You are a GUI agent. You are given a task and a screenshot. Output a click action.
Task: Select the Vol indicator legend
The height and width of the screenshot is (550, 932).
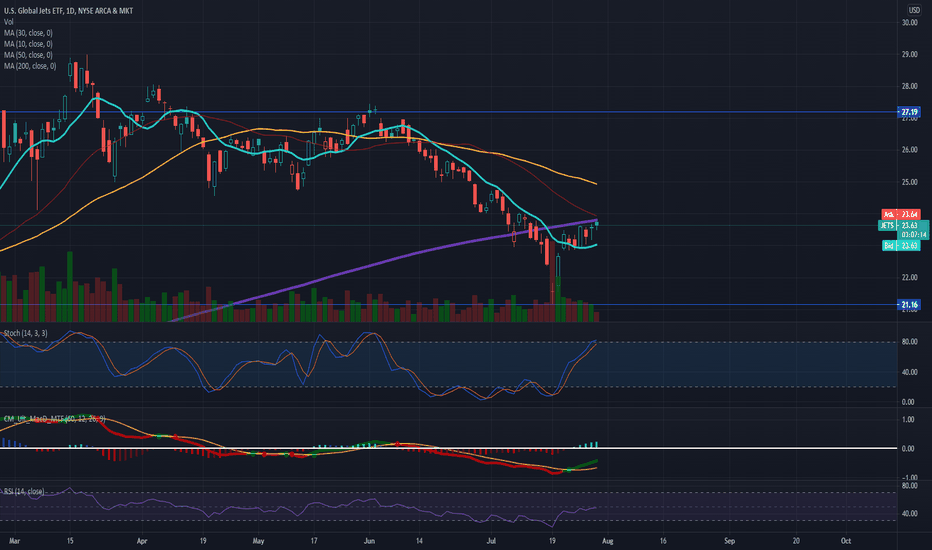[x=8, y=21]
